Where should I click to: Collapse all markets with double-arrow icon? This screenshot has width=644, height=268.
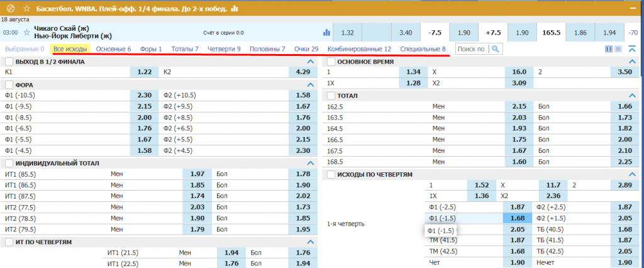click(x=632, y=49)
